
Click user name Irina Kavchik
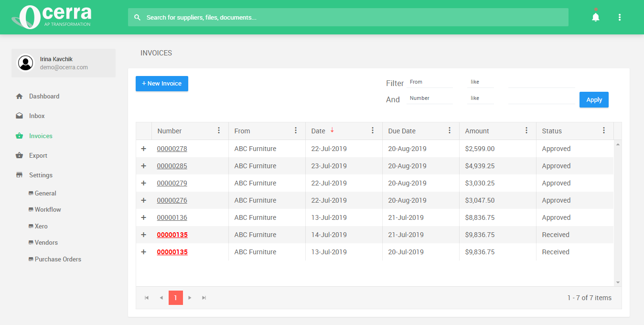pos(56,59)
